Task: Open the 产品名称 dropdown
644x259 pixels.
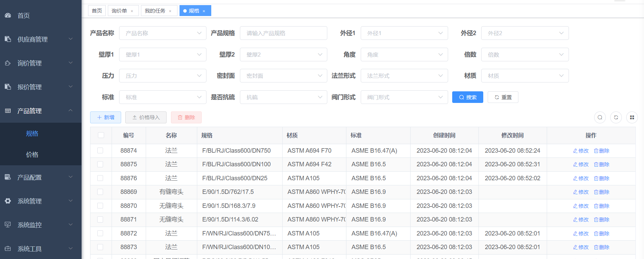Action: 163,33
